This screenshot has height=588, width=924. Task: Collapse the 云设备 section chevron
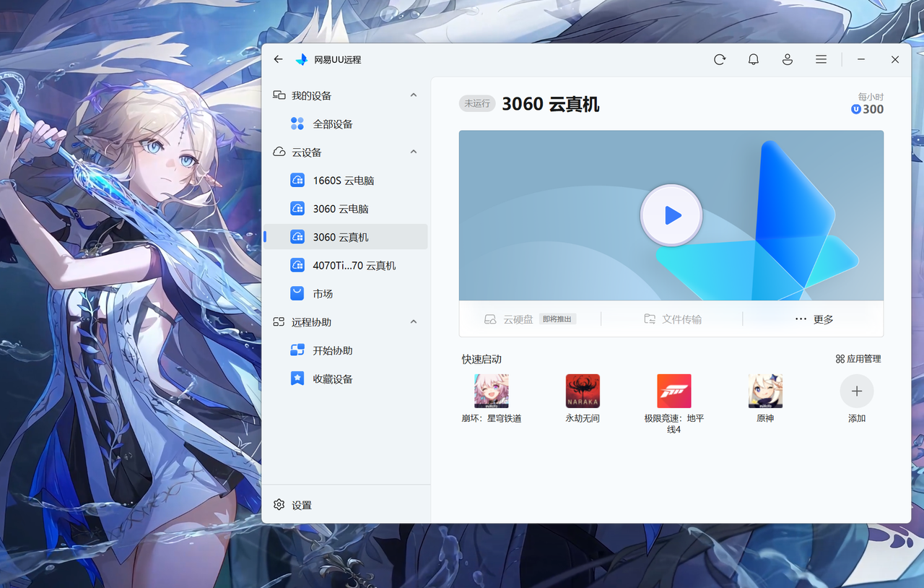414,152
